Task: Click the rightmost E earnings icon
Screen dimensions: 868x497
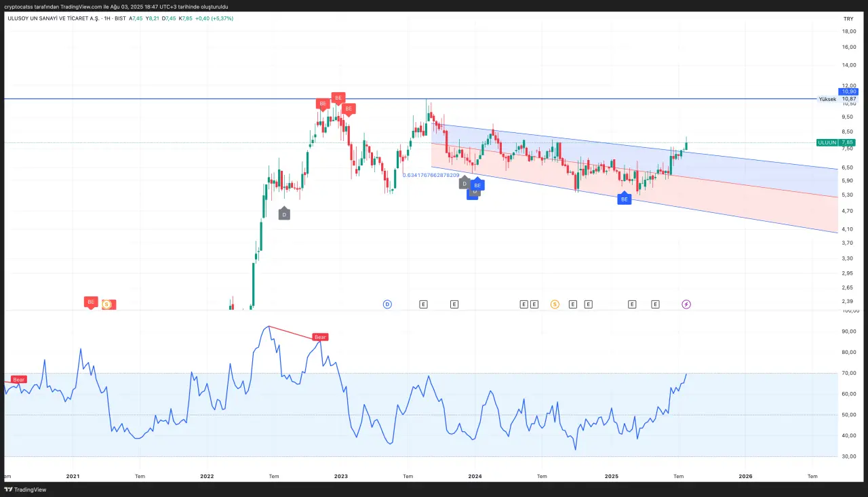Action: (x=655, y=304)
